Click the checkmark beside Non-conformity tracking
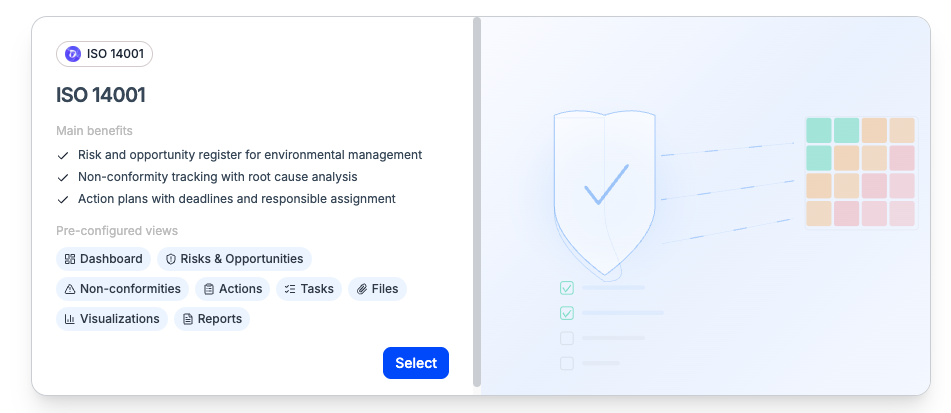 62,177
